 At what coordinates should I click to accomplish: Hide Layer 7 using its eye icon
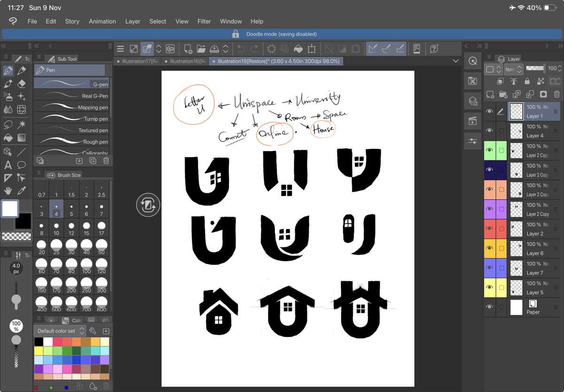[489, 268]
